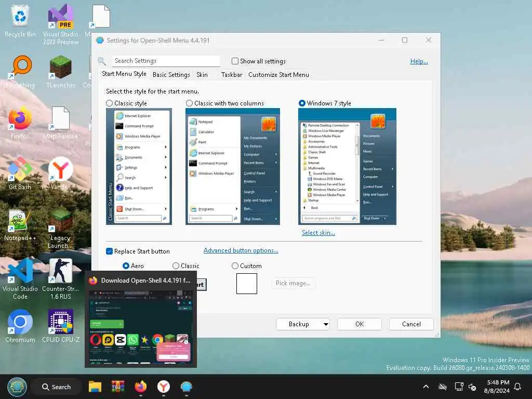Select Windows 7 style radio button

[x=302, y=103]
